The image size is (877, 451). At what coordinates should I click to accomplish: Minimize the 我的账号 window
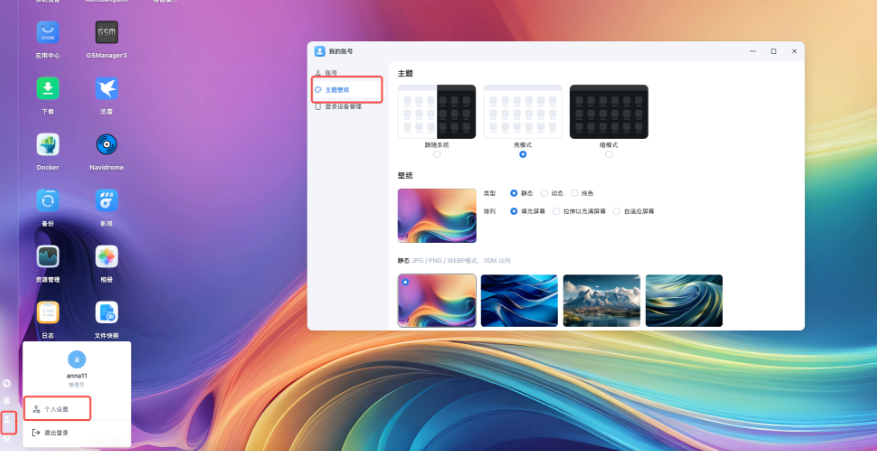click(x=753, y=51)
